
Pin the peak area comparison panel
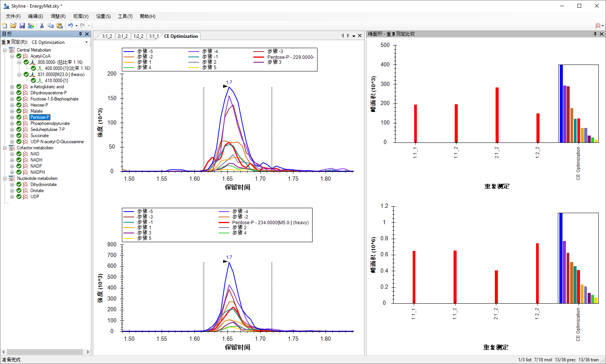595,34
